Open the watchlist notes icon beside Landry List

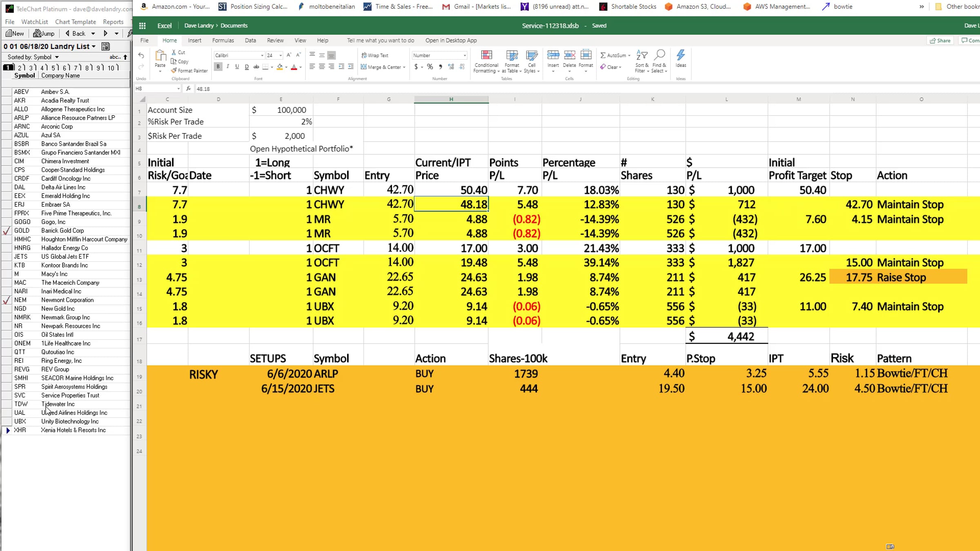(105, 47)
